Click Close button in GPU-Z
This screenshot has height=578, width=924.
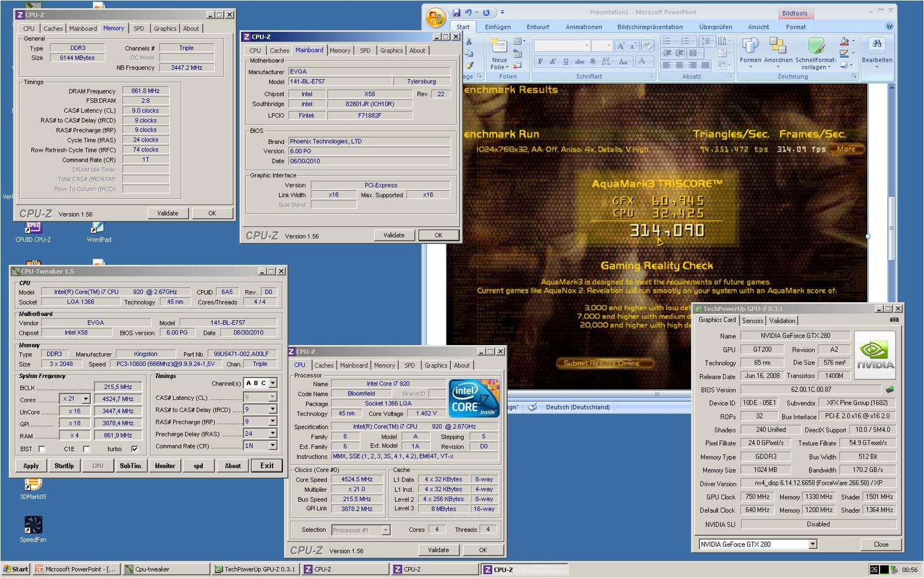(x=881, y=544)
